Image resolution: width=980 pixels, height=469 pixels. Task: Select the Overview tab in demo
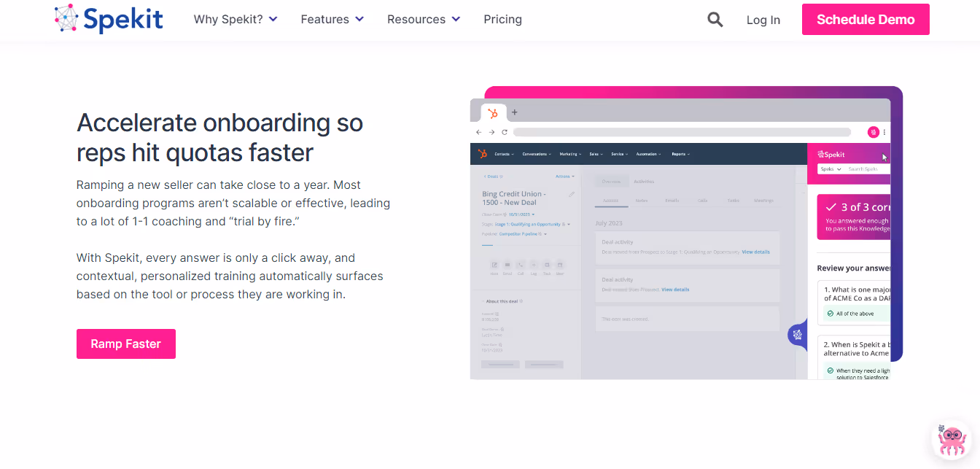(x=611, y=181)
